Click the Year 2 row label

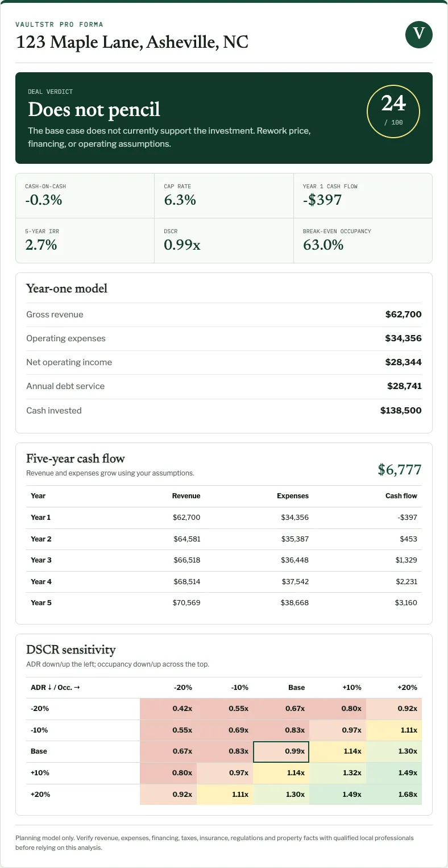pos(41,539)
